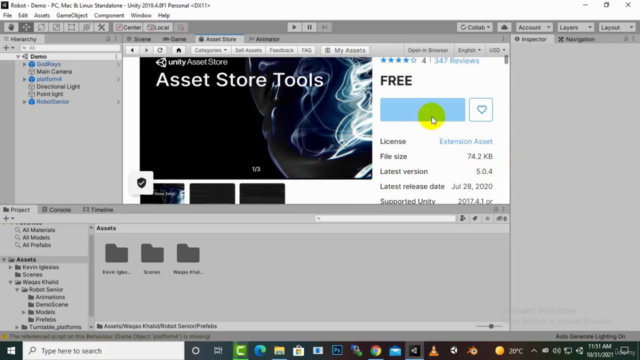640x360 pixels.
Task: Select the Rotate tool
Action: (41, 27)
